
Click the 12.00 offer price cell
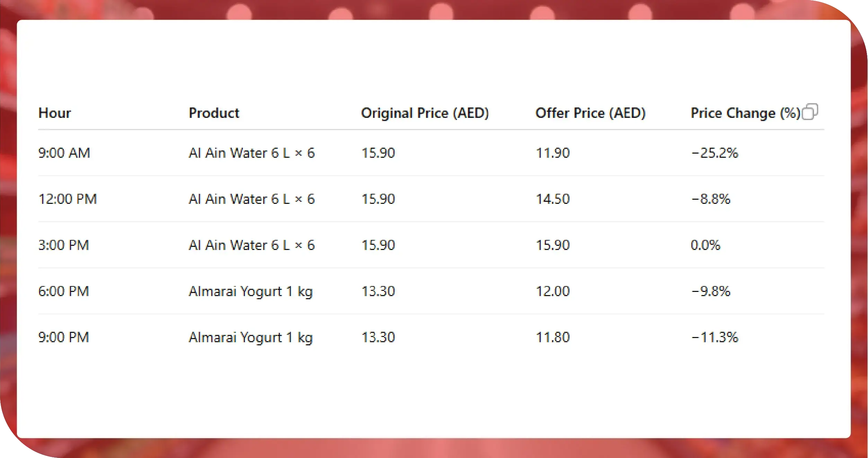click(552, 291)
